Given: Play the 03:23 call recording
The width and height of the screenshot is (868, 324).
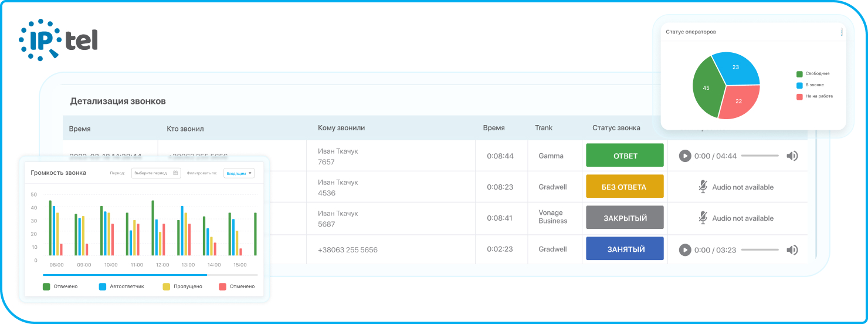Looking at the screenshot, I should pos(684,250).
